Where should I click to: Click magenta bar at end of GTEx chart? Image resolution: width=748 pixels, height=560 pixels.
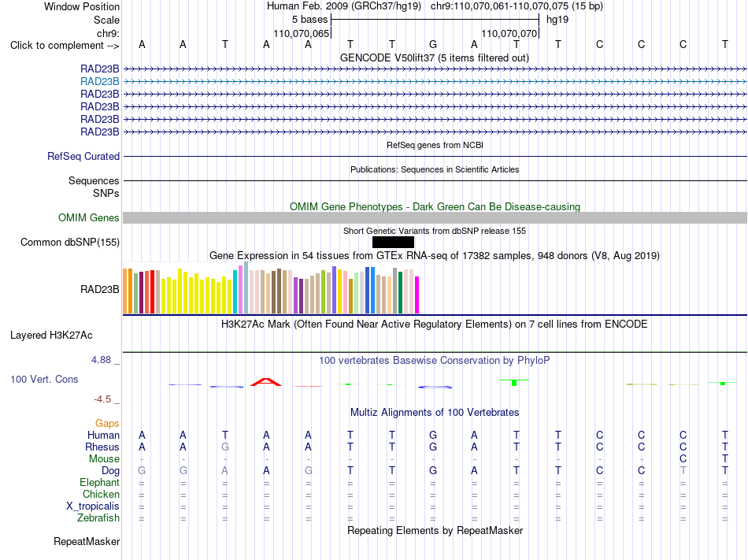(417, 295)
